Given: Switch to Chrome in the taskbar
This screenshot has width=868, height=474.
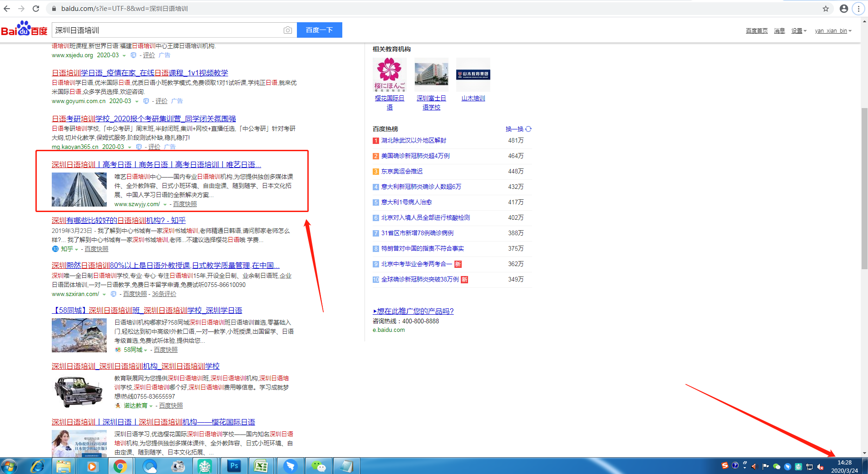Looking at the screenshot, I should pos(120,466).
